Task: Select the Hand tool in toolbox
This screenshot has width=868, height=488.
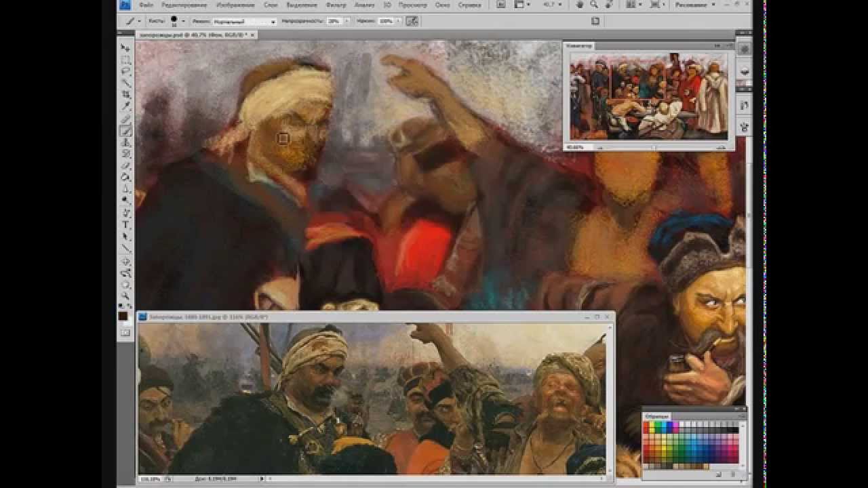Action: point(125,284)
